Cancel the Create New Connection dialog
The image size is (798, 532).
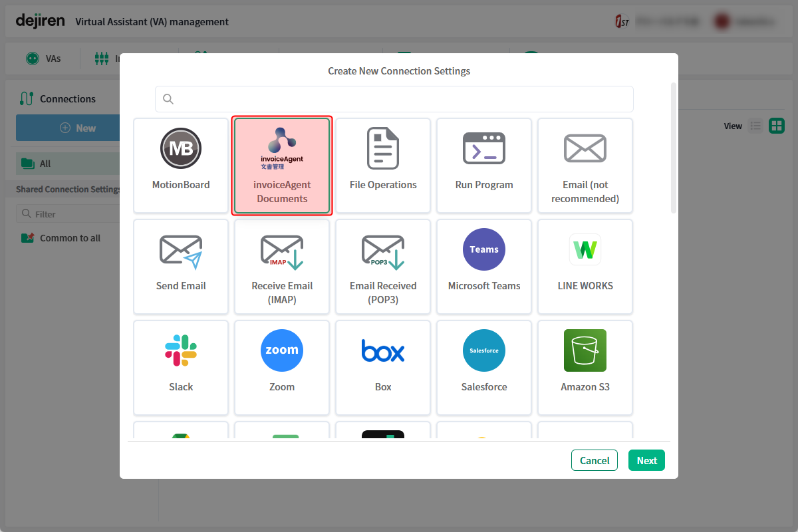point(595,460)
